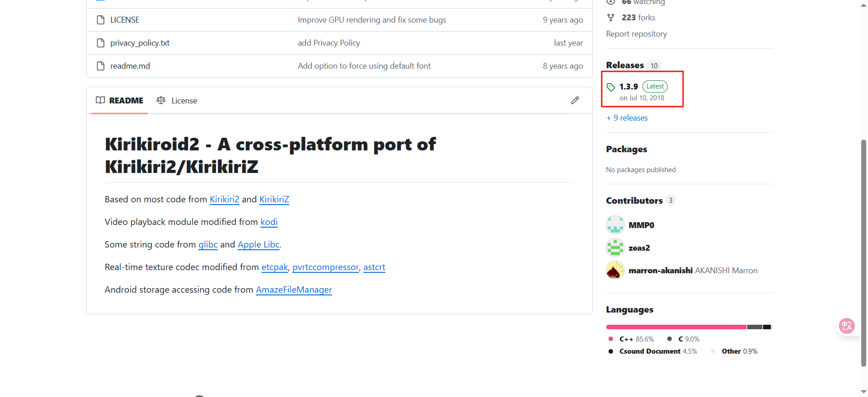Open the privacy_policy.txt file
868x397 pixels.
pyautogui.click(x=140, y=43)
